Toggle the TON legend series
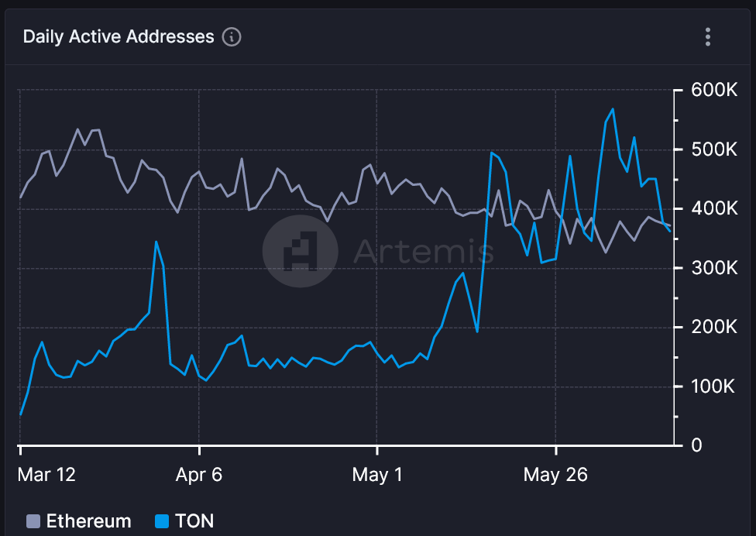This screenshot has width=756, height=536. click(184, 521)
